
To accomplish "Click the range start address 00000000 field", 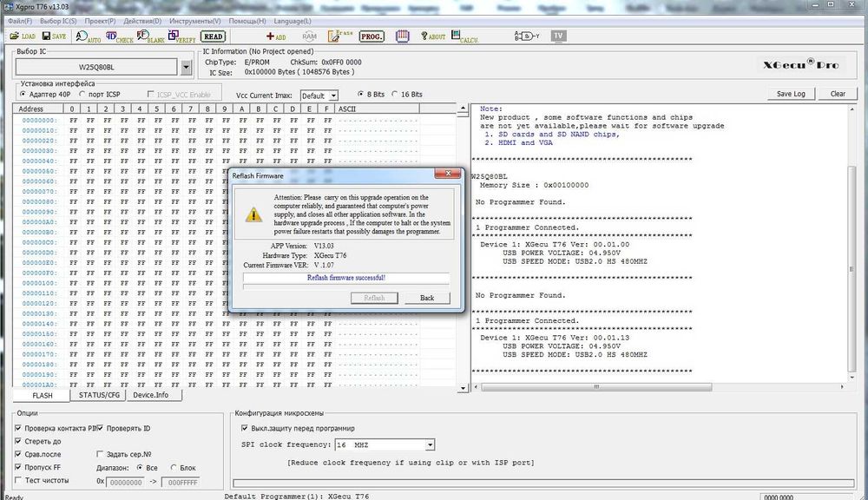I will (125, 483).
